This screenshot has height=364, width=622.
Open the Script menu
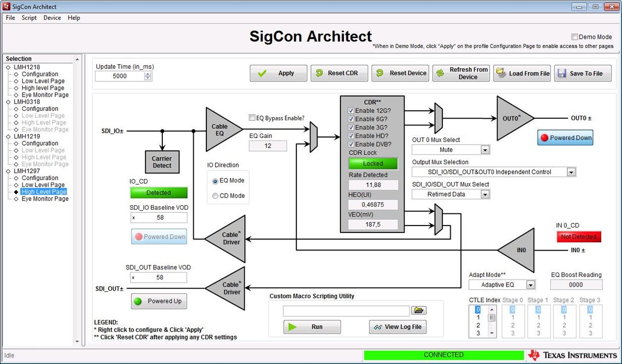[29, 18]
